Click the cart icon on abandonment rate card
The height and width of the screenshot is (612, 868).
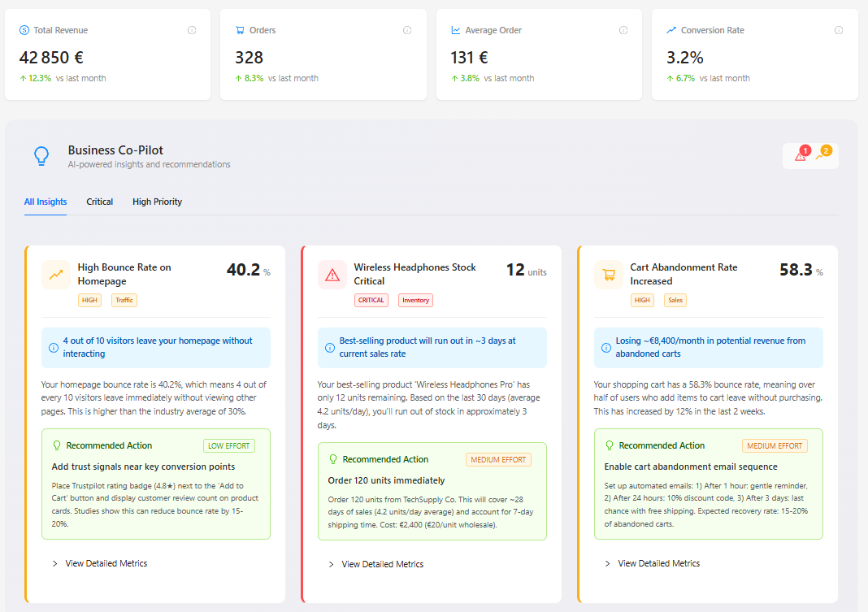click(608, 275)
